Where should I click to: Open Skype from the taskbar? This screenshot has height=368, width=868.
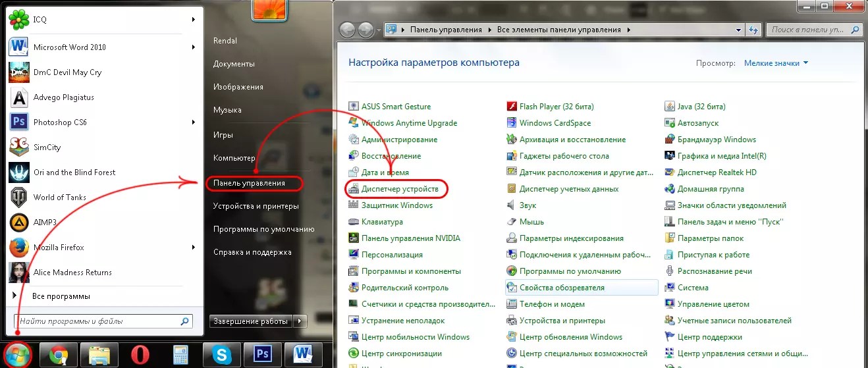[x=223, y=355]
